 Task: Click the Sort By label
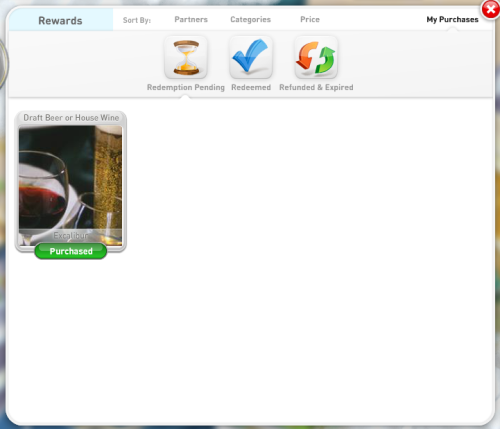pyautogui.click(x=137, y=20)
